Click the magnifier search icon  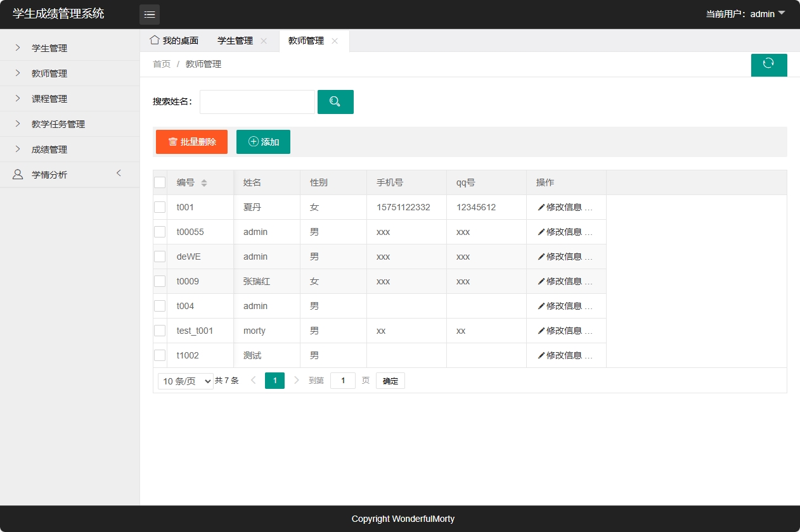click(x=335, y=101)
